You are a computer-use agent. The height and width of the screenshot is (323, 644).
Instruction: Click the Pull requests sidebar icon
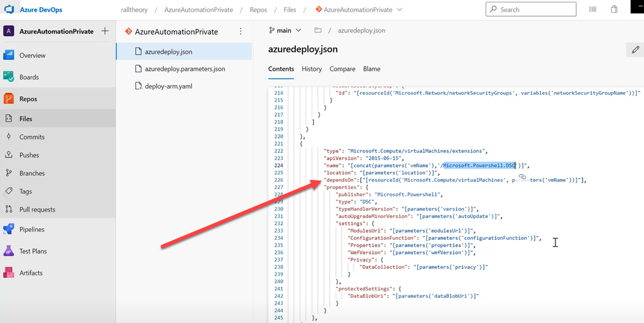click(x=8, y=209)
